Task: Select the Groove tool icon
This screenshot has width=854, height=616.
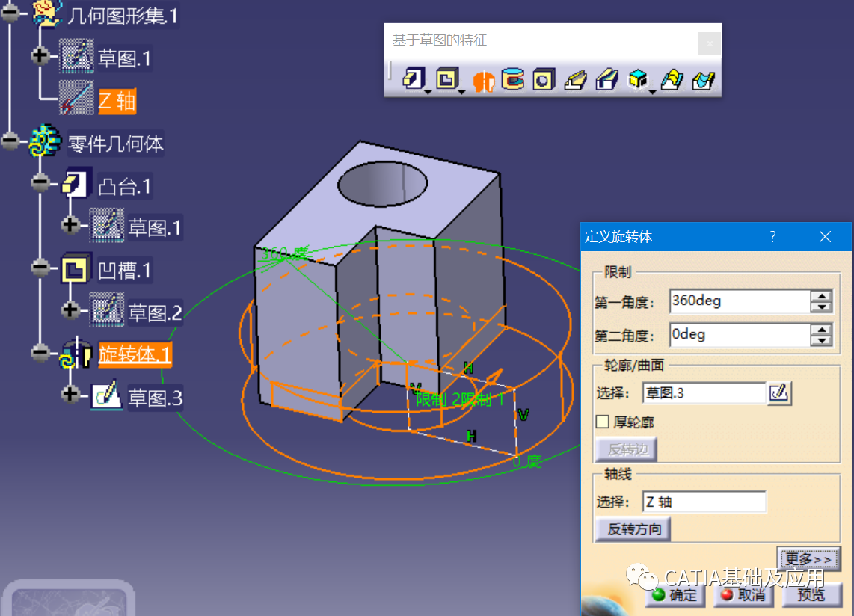Action: [512, 79]
